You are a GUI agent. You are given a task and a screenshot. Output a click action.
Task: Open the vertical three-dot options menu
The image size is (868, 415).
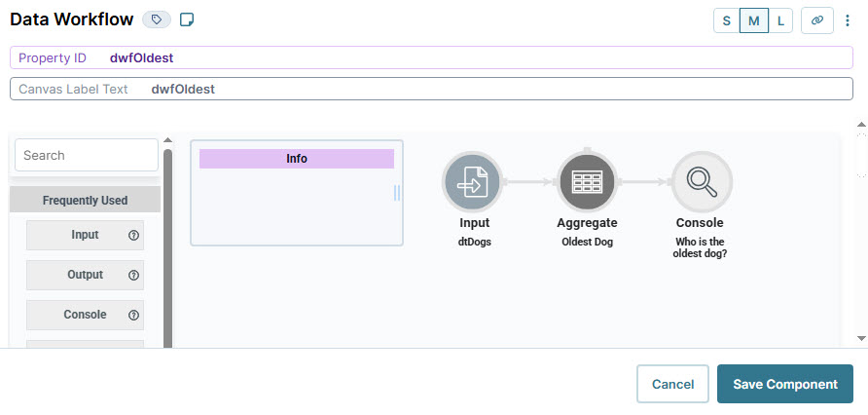847,21
